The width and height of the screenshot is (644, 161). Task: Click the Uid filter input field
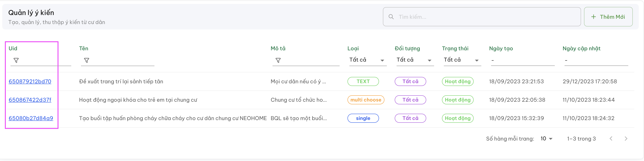point(41,60)
